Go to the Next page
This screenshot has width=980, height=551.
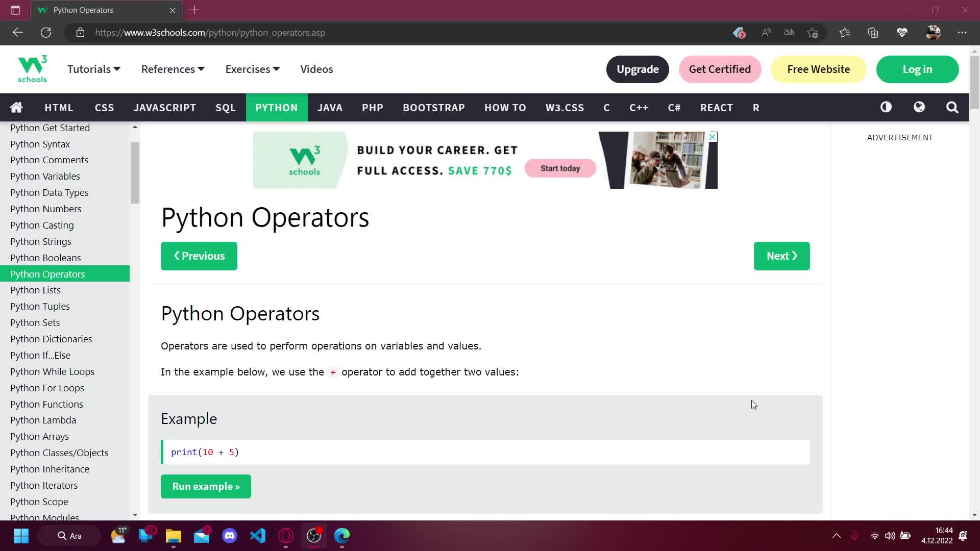coord(781,256)
